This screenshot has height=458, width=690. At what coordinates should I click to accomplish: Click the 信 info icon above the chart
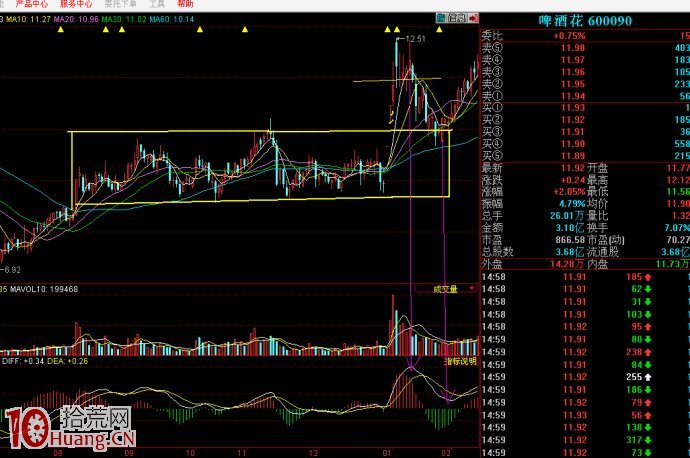(x=452, y=18)
